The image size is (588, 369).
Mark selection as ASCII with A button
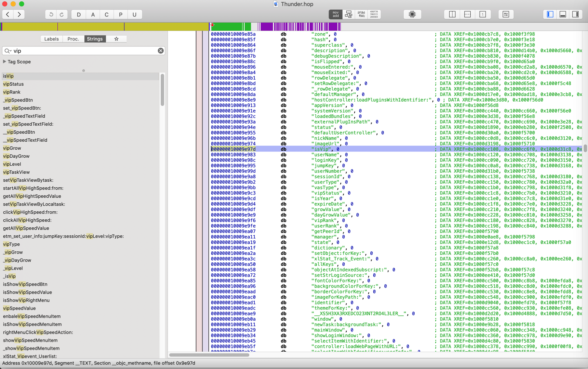point(93,14)
